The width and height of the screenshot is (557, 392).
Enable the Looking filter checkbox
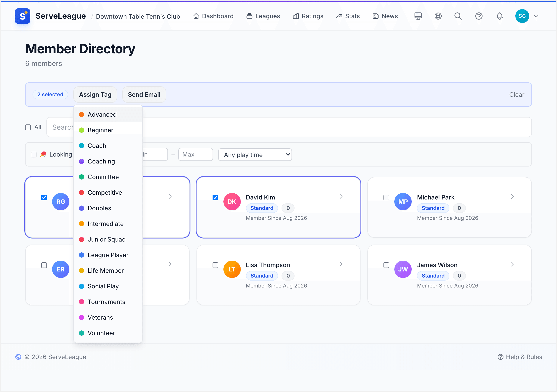click(34, 155)
